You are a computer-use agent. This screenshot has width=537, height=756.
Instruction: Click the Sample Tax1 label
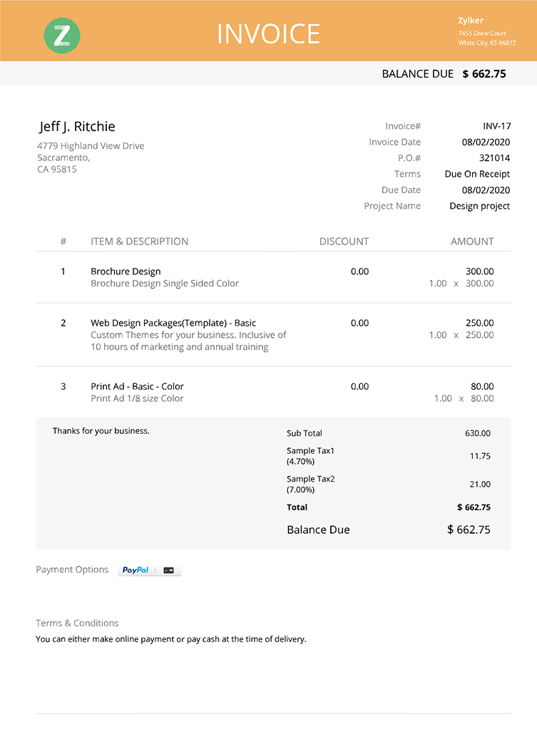[310, 451]
